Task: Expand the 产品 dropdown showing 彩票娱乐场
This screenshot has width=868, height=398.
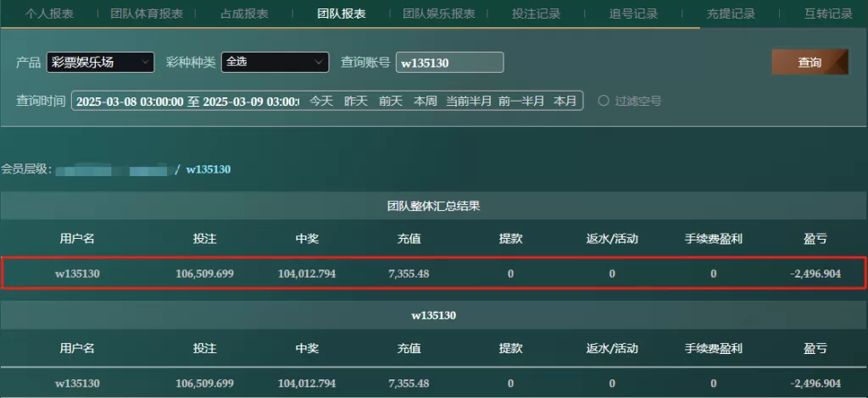Action: click(101, 62)
